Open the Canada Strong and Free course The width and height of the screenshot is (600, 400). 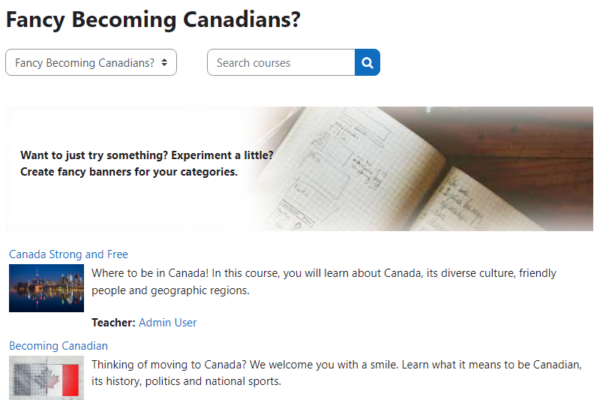(68, 254)
